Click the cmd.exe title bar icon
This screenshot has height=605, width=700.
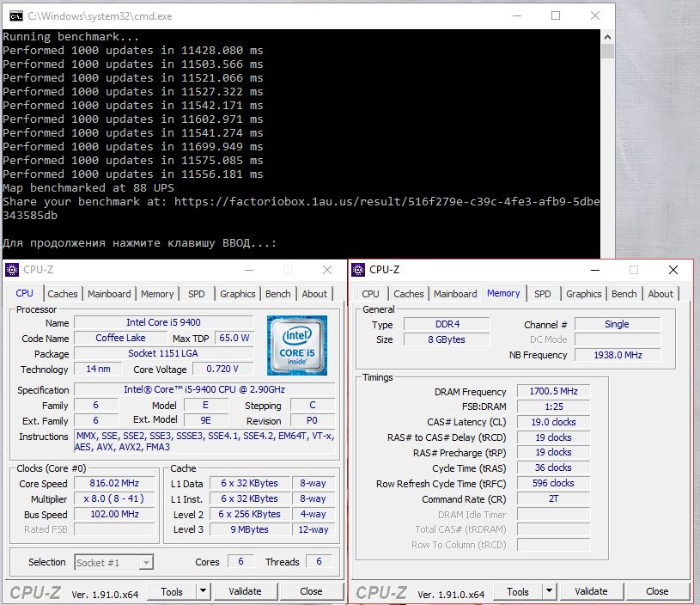pyautogui.click(x=16, y=16)
